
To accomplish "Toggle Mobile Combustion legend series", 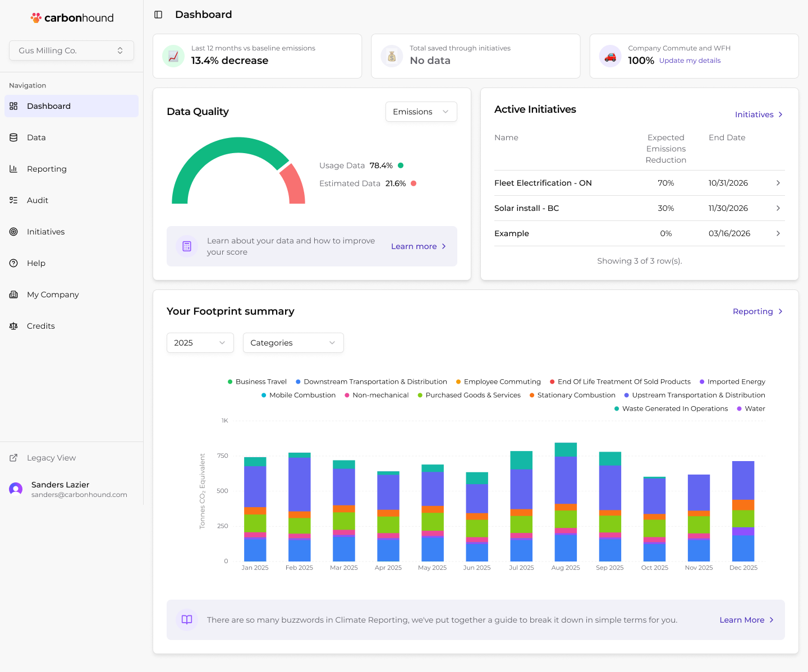I will tap(299, 395).
